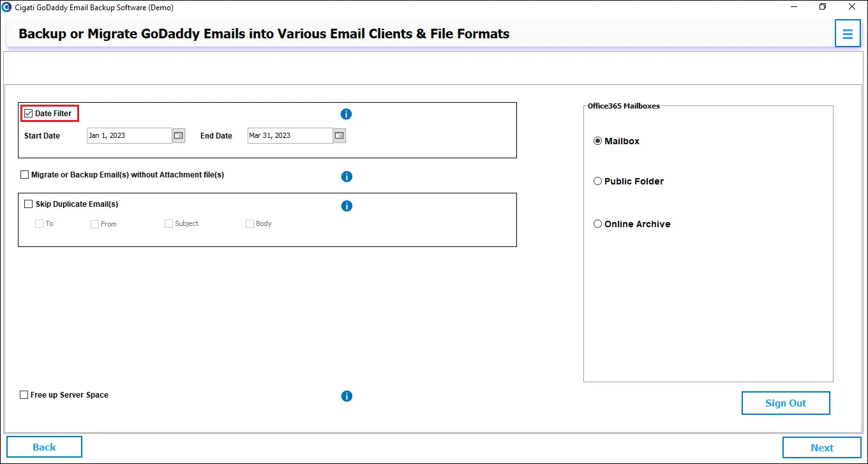Tick the From duplicate criterion checkbox
This screenshot has height=464, width=868.
94,224
